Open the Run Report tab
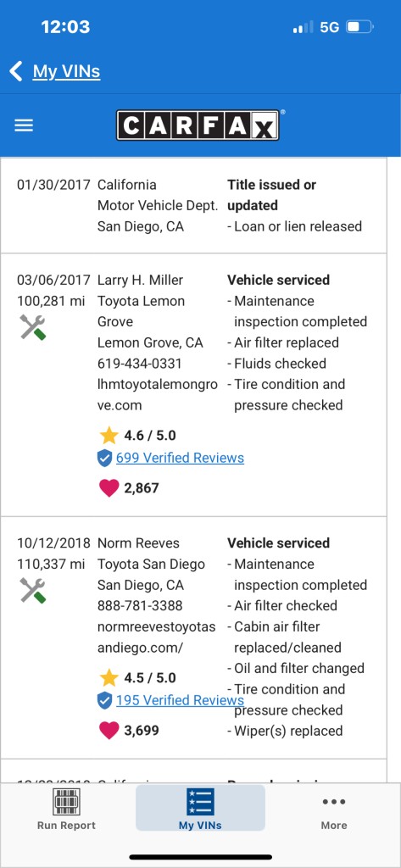 66,810
